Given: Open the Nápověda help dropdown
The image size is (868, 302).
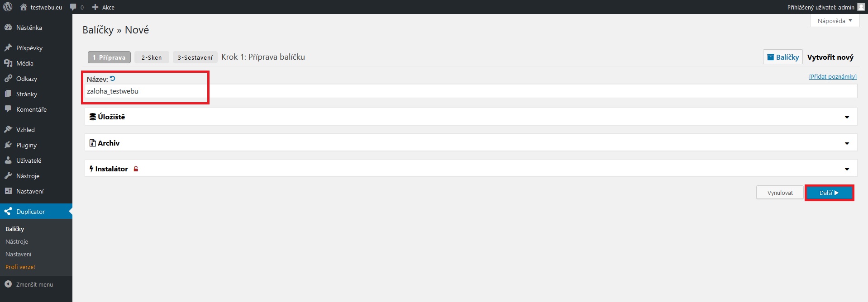Looking at the screenshot, I should [x=835, y=21].
